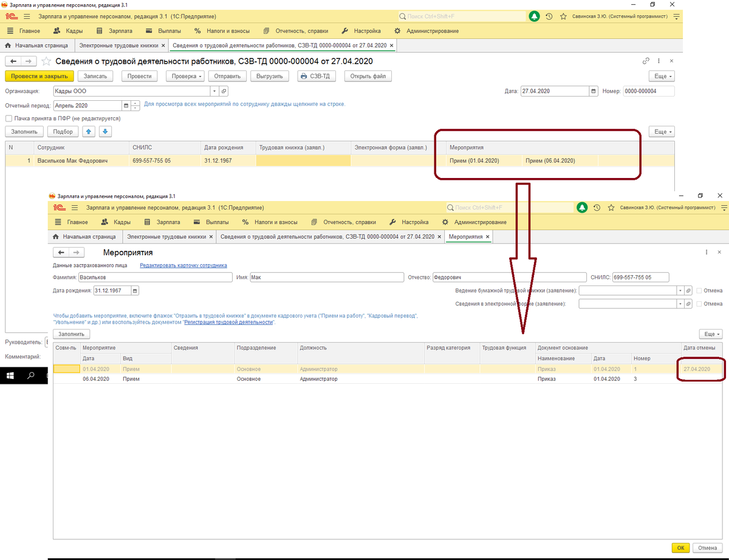Screen dimensions: 729x560
Task: Open function menu next to upper 1C logo
Action: [x=28, y=16]
